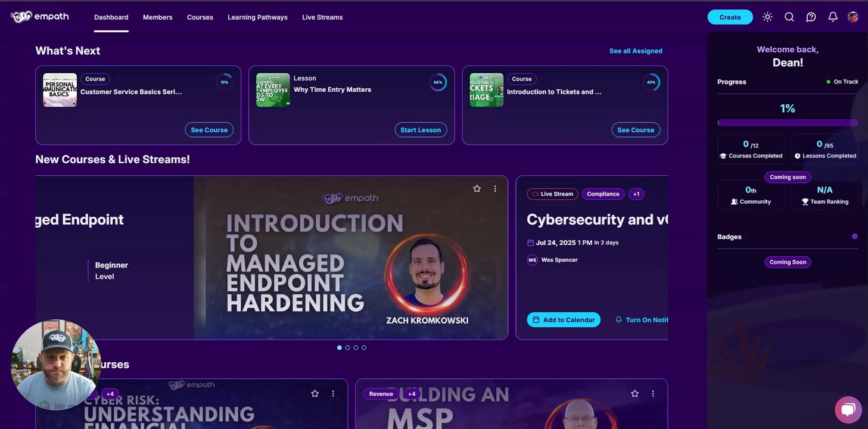This screenshot has height=429, width=868.
Task: Switch to the Dashboard tab
Action: (x=111, y=17)
